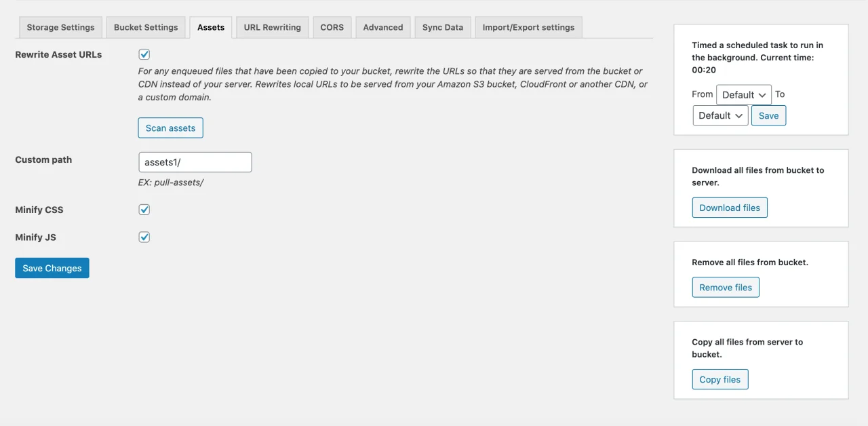The width and height of the screenshot is (868, 426).
Task: Click the 'Copy all files from server' text
Action: tap(747, 348)
